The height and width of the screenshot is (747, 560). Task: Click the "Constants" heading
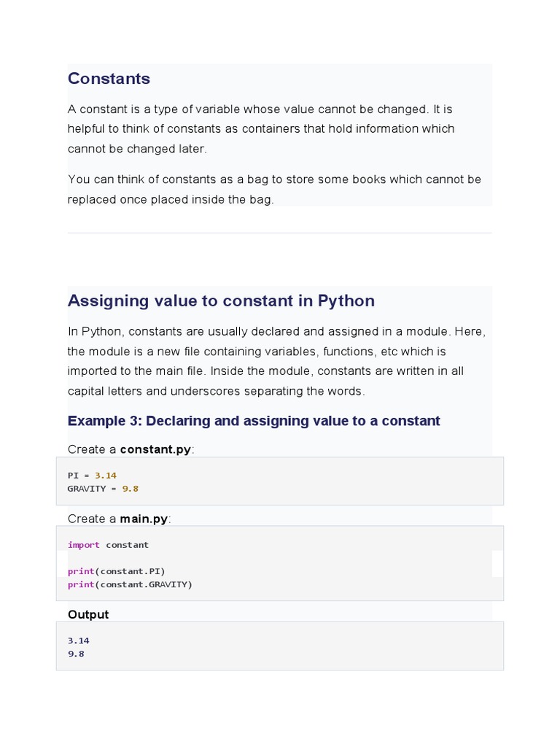(109, 79)
